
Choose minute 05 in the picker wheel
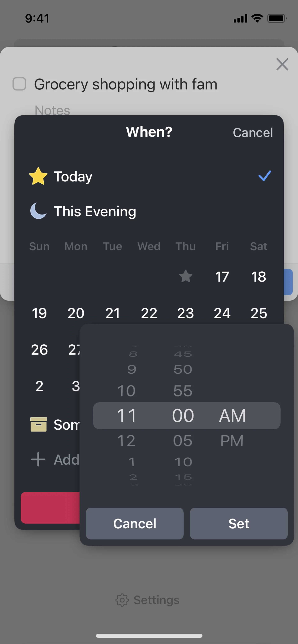click(183, 440)
